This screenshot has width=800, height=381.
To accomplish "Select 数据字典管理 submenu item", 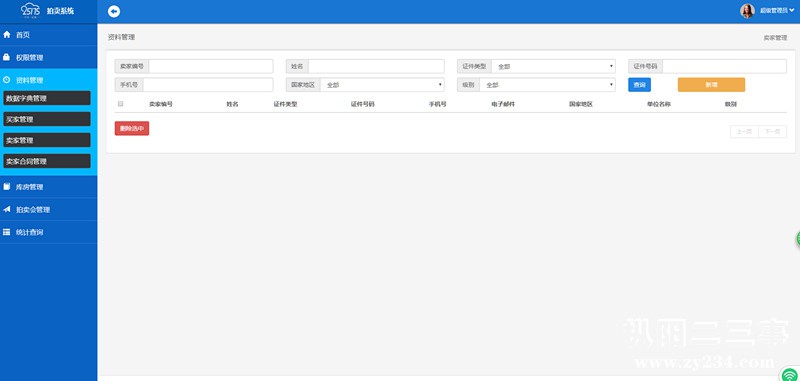I will [x=47, y=98].
